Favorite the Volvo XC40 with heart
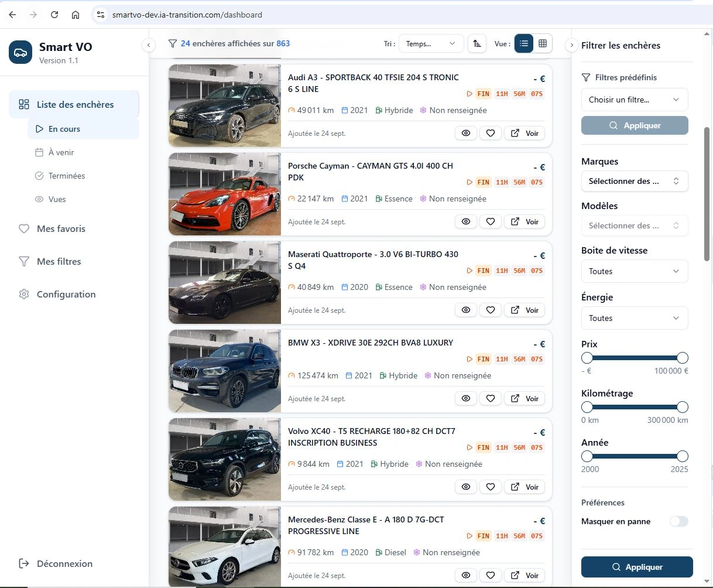The image size is (713, 588). (x=491, y=487)
